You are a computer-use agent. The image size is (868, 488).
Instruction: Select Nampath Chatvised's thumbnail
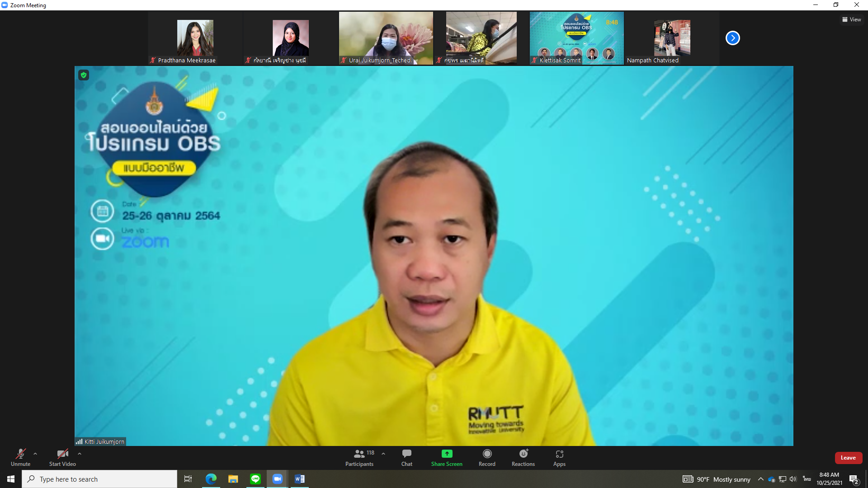click(x=672, y=38)
